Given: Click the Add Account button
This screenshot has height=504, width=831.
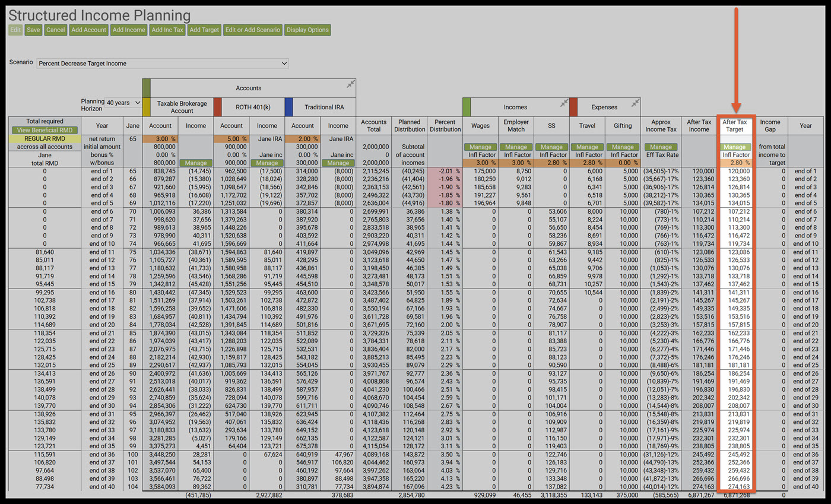Looking at the screenshot, I should [88, 30].
